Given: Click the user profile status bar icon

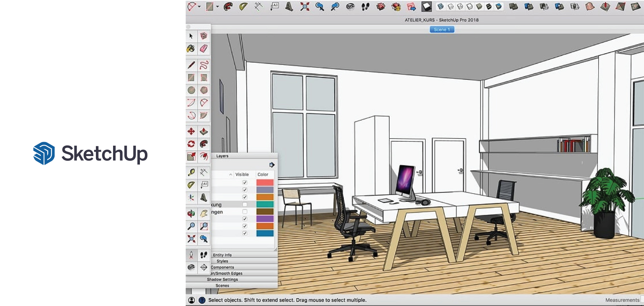Looking at the screenshot, I should [191, 300].
